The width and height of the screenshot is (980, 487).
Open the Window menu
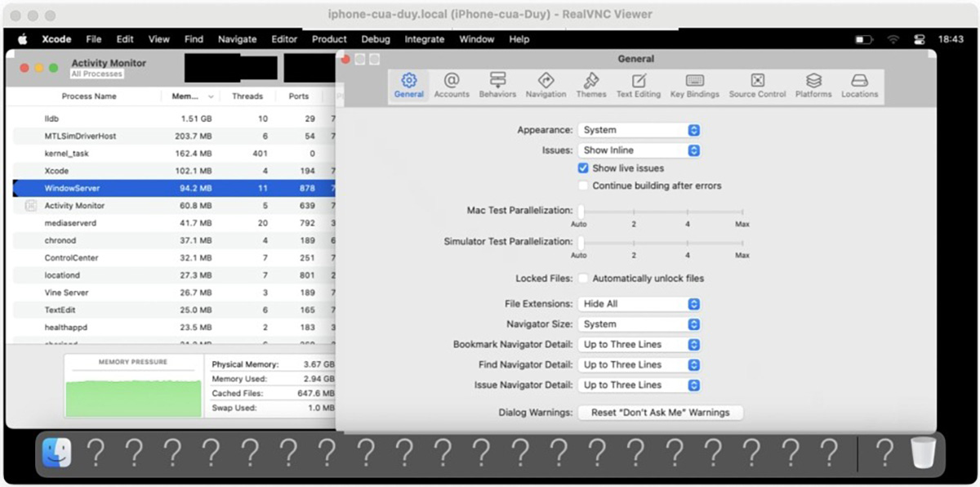pyautogui.click(x=477, y=39)
